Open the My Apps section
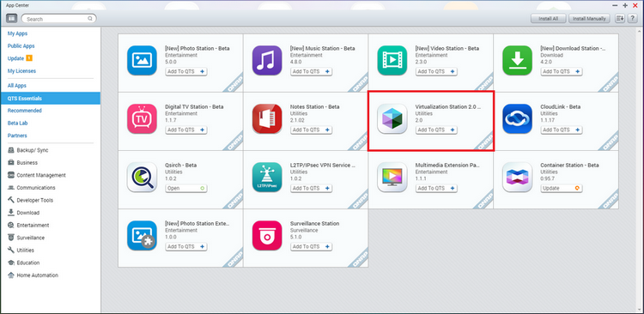The image size is (644, 314). point(18,33)
